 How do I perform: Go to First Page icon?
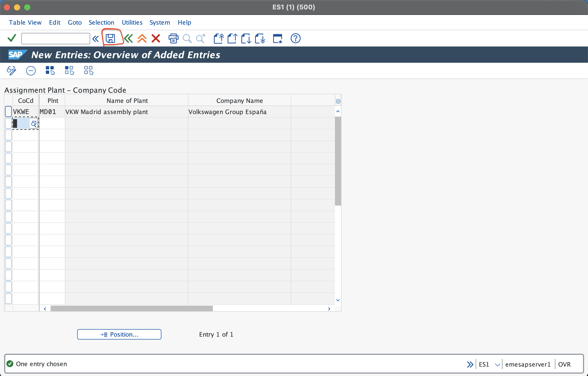[219, 38]
